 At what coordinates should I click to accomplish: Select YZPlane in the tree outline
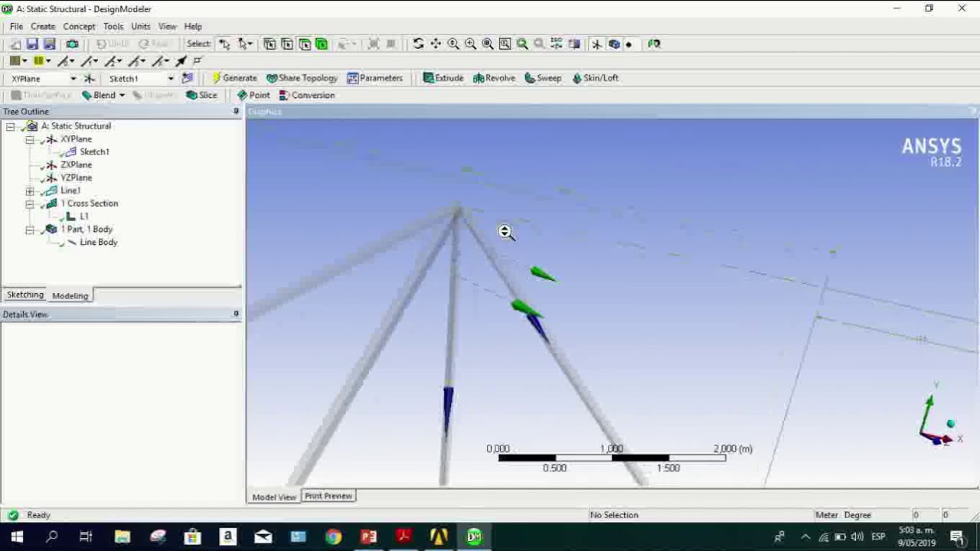[76, 178]
